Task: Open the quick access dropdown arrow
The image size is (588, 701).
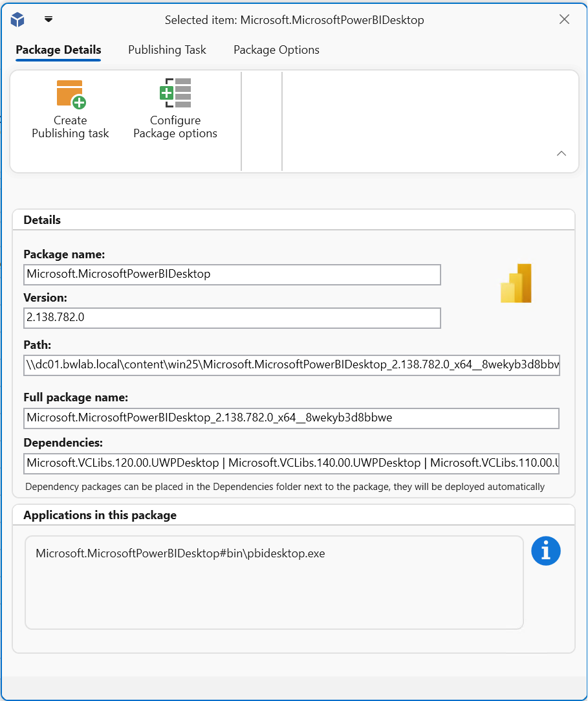Action: pos(49,19)
